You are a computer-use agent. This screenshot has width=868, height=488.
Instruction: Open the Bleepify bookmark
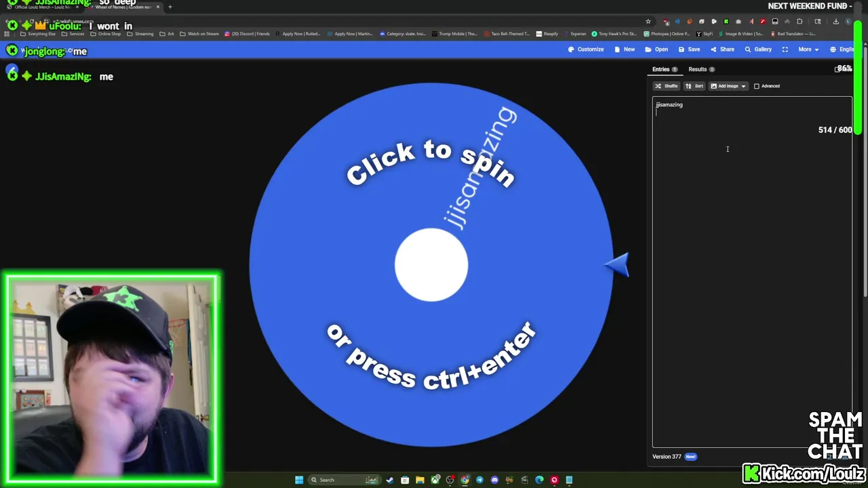[x=547, y=34]
